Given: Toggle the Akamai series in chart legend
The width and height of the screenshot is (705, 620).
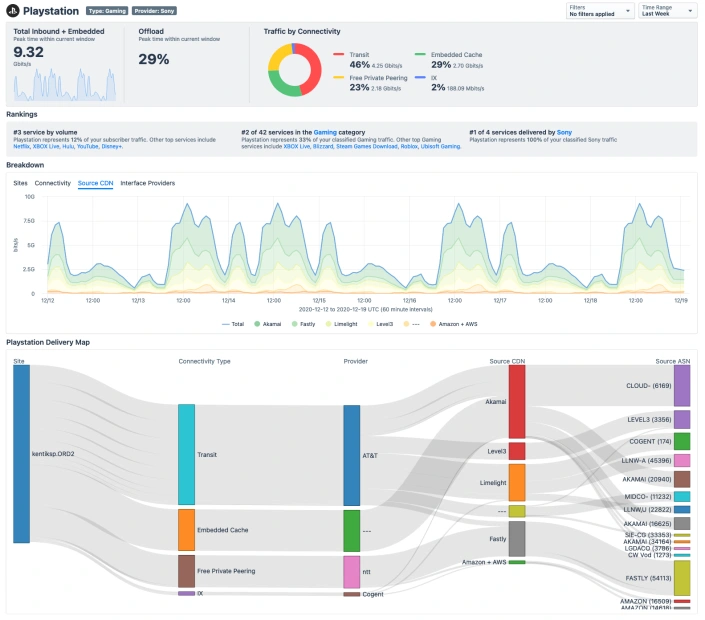Looking at the screenshot, I should pyautogui.click(x=268, y=324).
